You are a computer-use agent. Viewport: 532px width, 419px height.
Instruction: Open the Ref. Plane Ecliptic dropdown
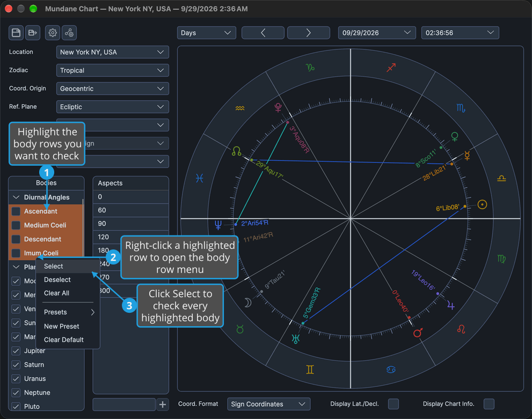[x=113, y=107]
